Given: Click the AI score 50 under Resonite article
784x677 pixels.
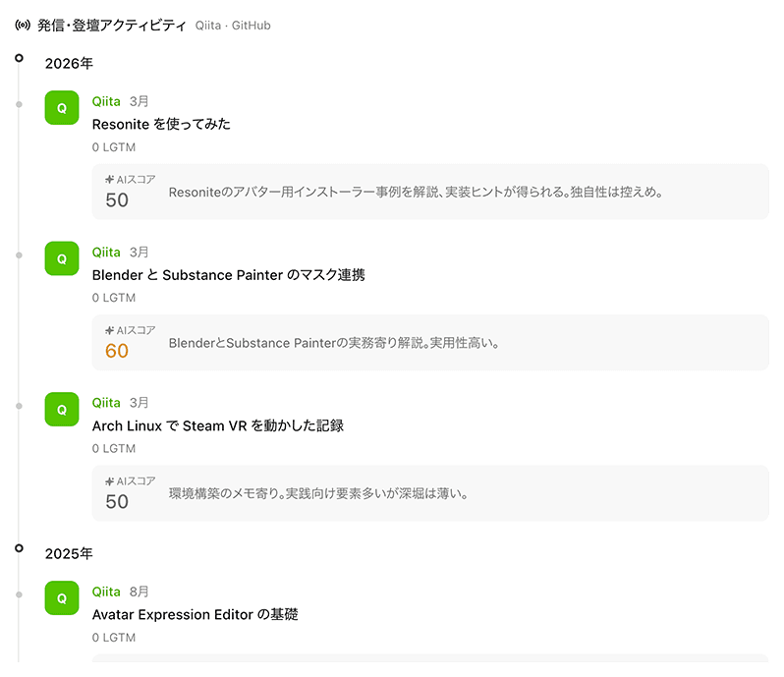Looking at the screenshot, I should click(117, 200).
